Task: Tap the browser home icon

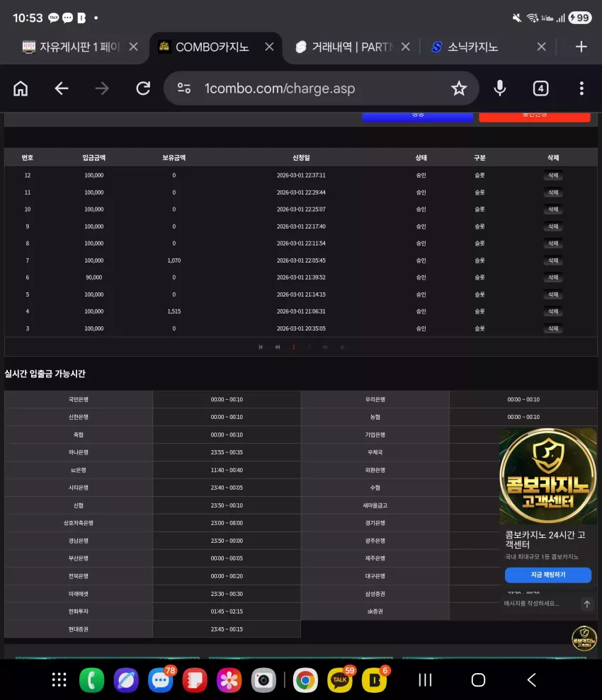Action: [x=21, y=88]
